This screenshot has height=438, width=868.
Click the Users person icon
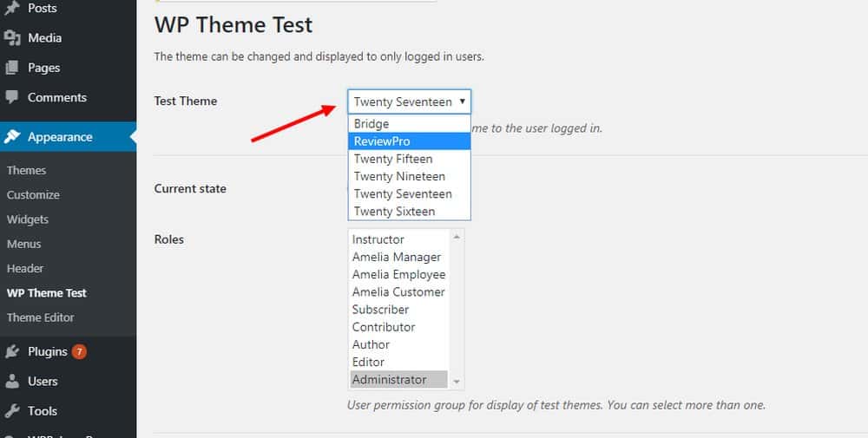[x=12, y=381]
